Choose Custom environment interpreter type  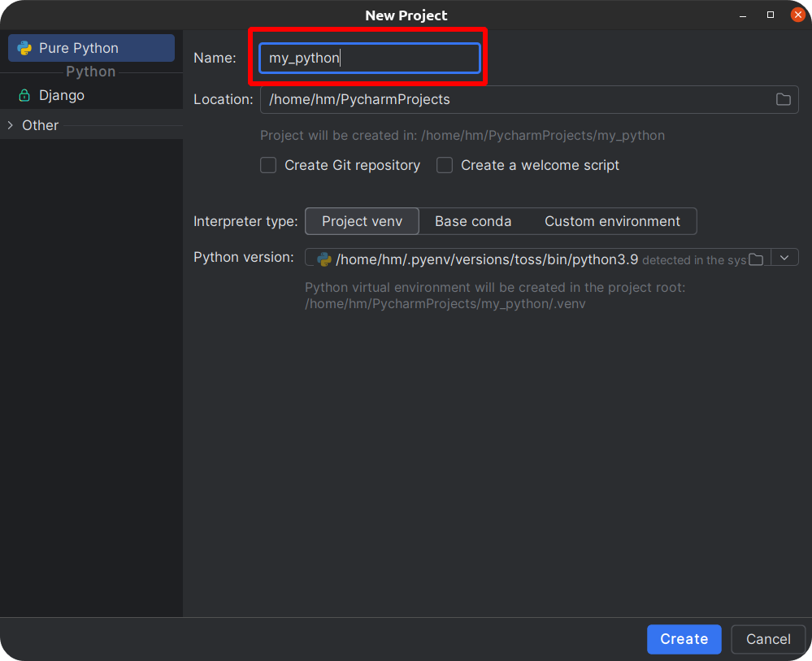612,221
